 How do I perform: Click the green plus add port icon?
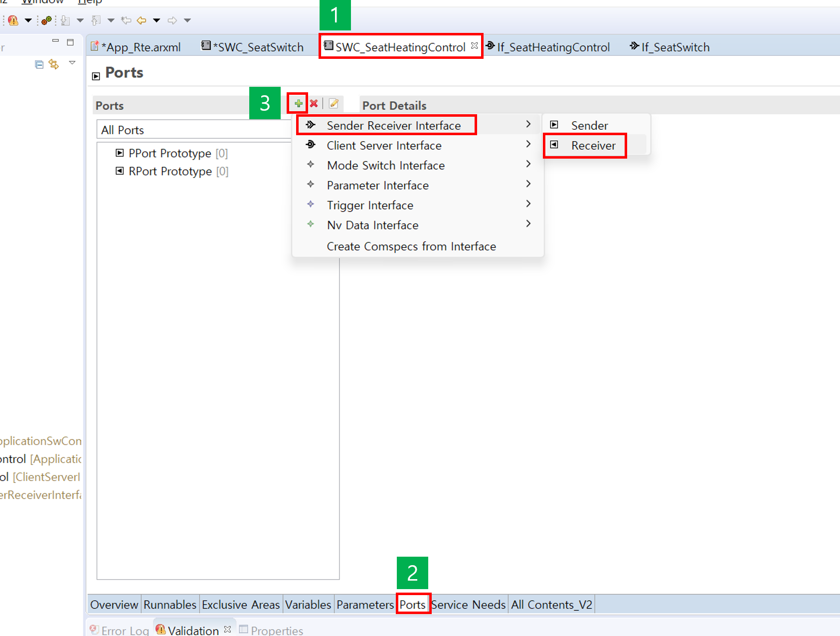click(x=298, y=103)
